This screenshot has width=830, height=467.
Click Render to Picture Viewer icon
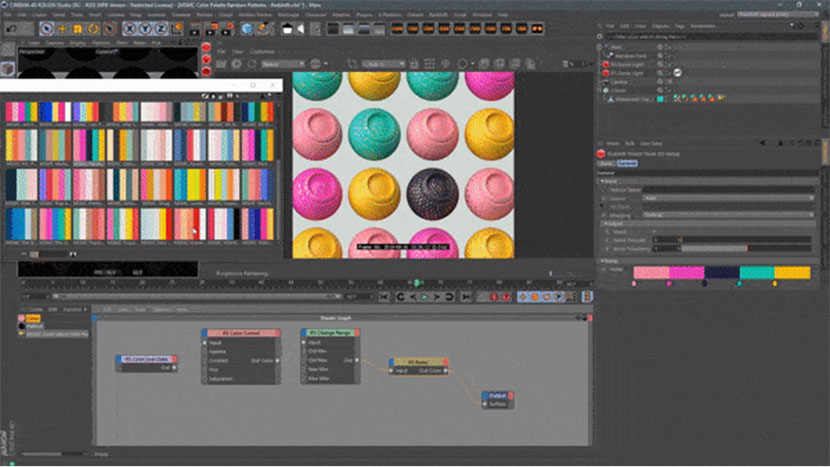click(x=212, y=29)
